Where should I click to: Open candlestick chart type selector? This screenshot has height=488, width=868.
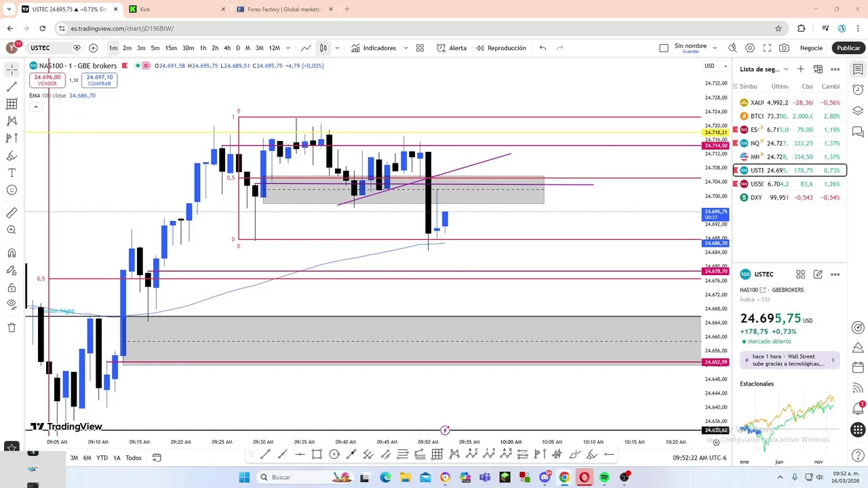[x=323, y=48]
